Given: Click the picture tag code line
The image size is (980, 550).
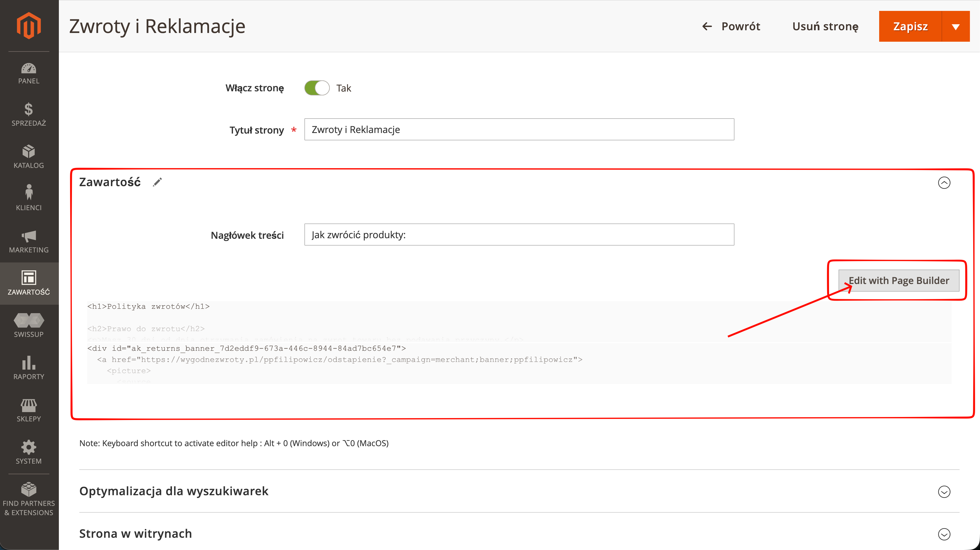Looking at the screenshot, I should pos(129,371).
